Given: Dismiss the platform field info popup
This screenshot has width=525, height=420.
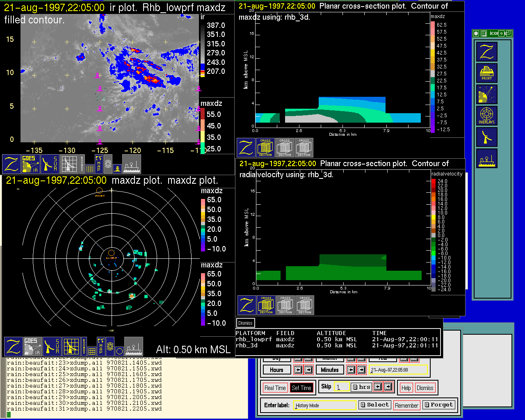Looking at the screenshot, I should (x=245, y=323).
